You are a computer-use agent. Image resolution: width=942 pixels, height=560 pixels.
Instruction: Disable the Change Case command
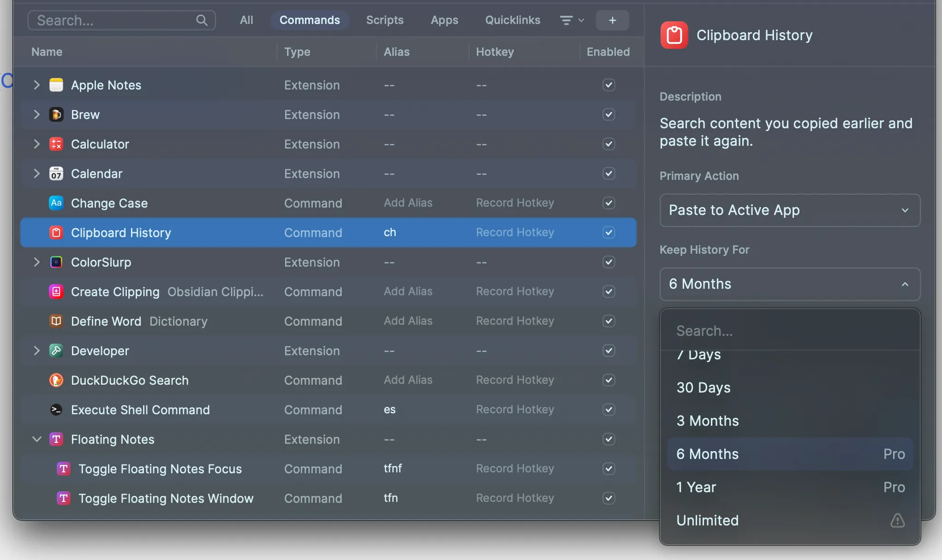pos(608,203)
